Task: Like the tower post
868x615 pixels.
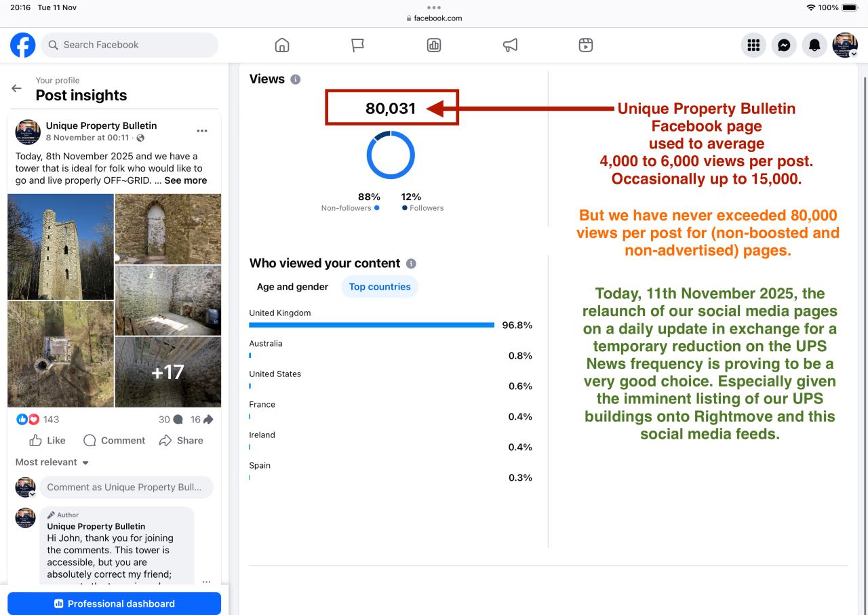Action: coord(47,441)
